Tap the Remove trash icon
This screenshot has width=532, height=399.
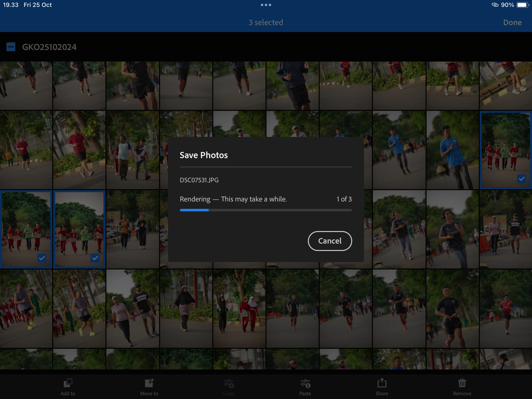[x=462, y=383]
